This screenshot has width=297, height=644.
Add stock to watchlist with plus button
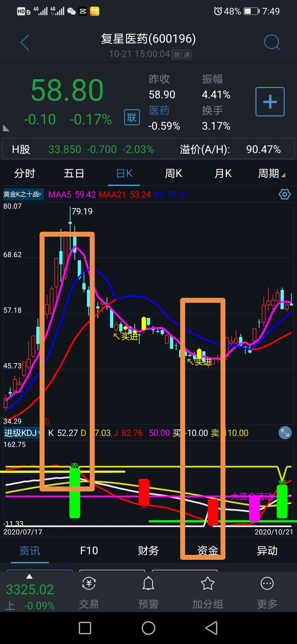coord(270,102)
